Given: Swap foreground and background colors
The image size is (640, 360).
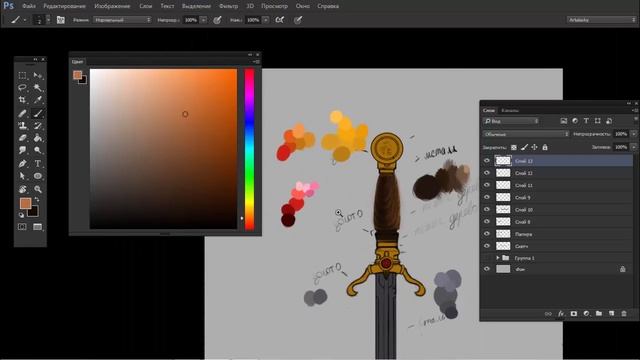Looking at the screenshot, I should click(37, 200).
